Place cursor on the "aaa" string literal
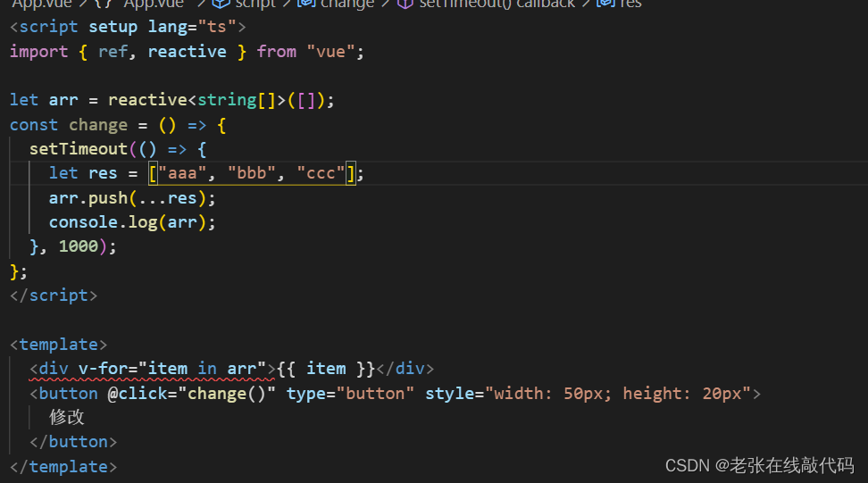The width and height of the screenshot is (868, 483). click(x=182, y=173)
